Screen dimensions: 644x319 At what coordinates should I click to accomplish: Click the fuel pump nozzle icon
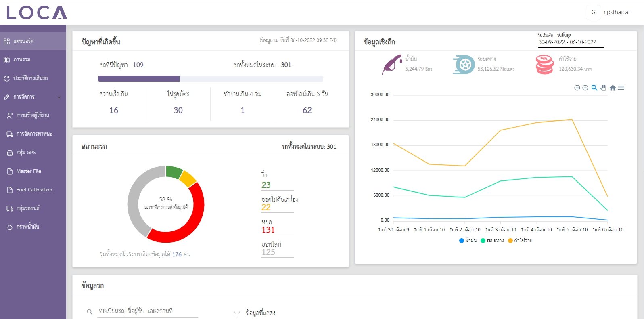[x=392, y=65]
